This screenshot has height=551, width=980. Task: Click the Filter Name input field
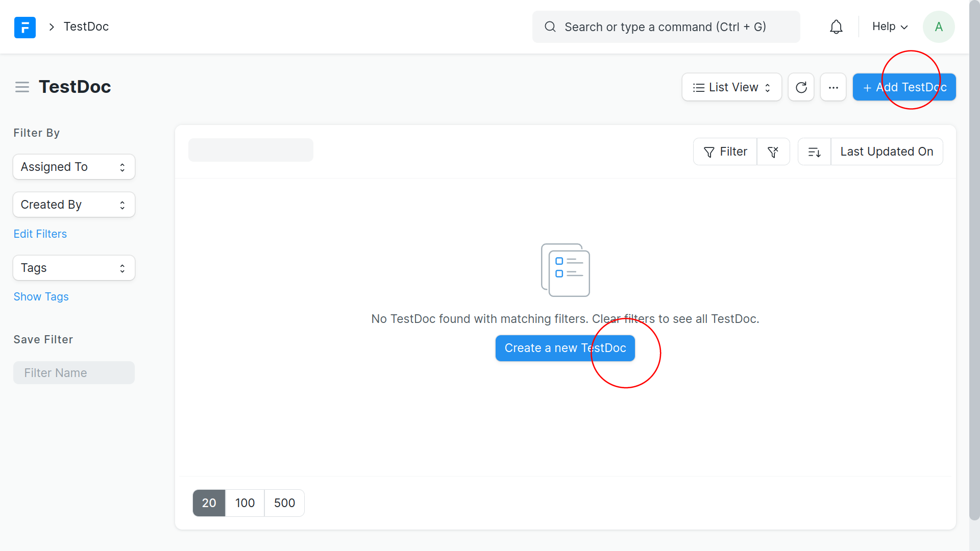pos(75,373)
